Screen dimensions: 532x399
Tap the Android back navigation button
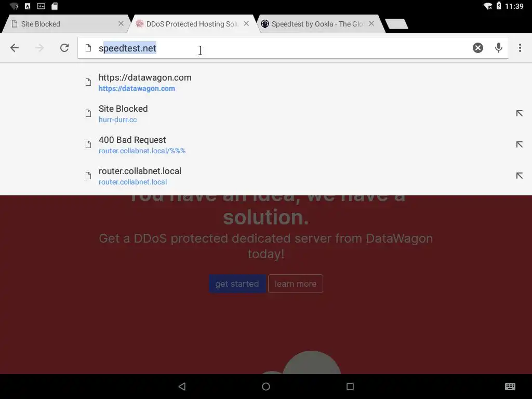(182, 387)
